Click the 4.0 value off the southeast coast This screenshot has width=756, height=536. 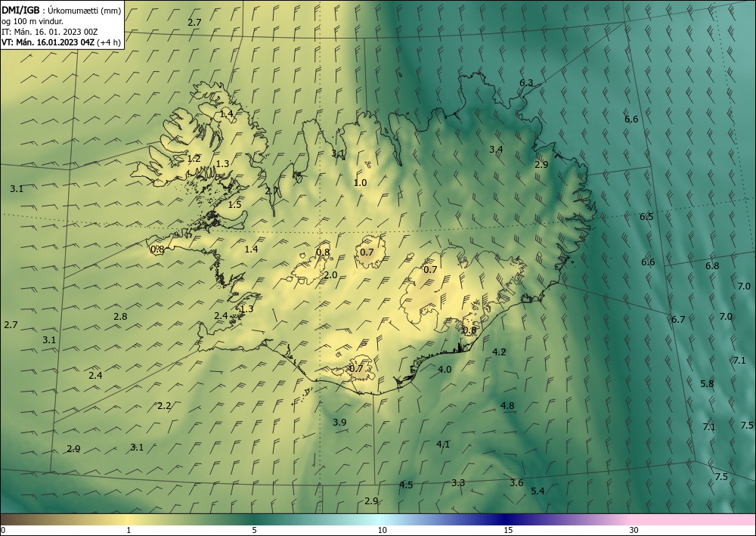pyautogui.click(x=445, y=370)
